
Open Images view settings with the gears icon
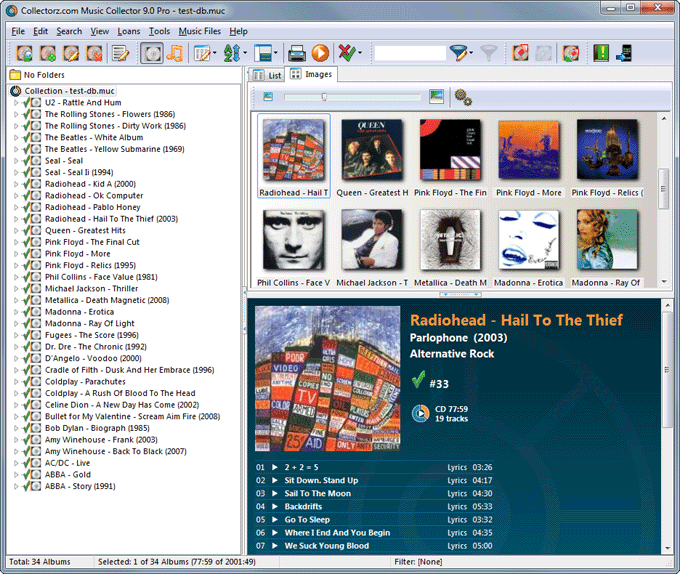[x=463, y=97]
